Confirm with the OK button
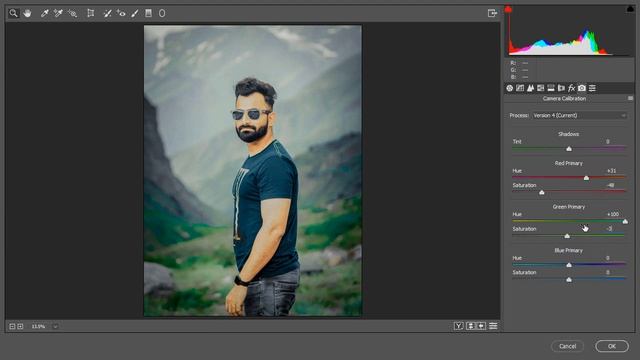This screenshot has width=640, height=360. [x=612, y=346]
